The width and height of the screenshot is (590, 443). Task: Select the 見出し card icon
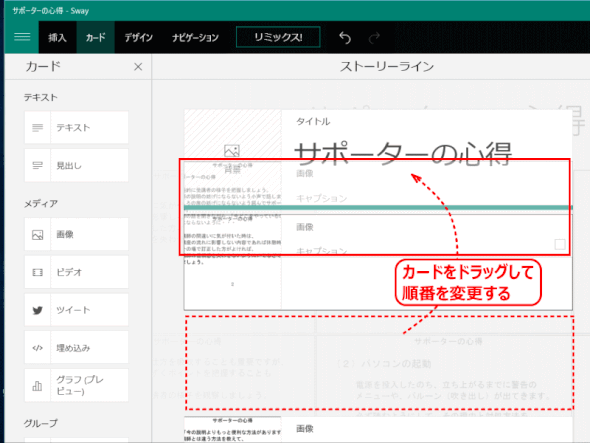pyautogui.click(x=37, y=165)
